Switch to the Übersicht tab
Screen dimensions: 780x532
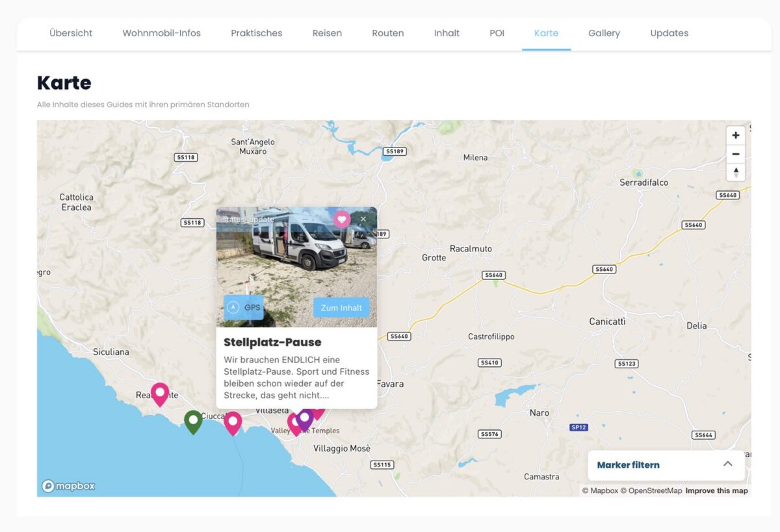point(71,33)
